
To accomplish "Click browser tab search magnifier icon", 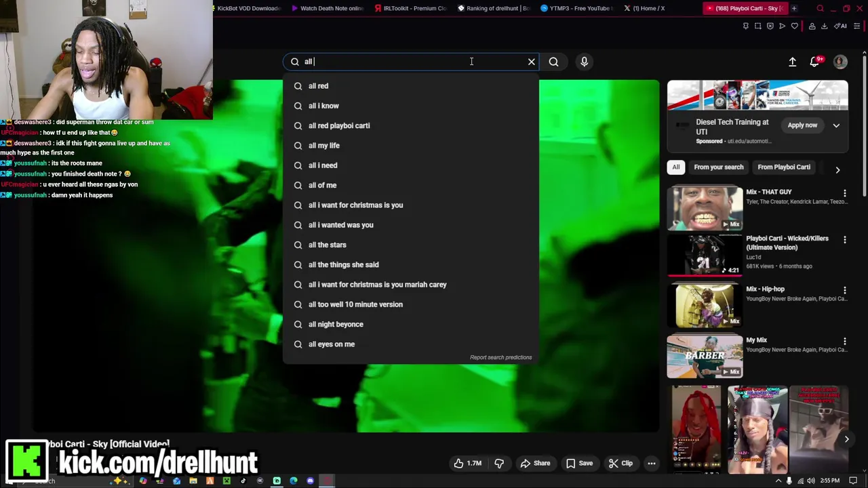I will click(x=820, y=8).
